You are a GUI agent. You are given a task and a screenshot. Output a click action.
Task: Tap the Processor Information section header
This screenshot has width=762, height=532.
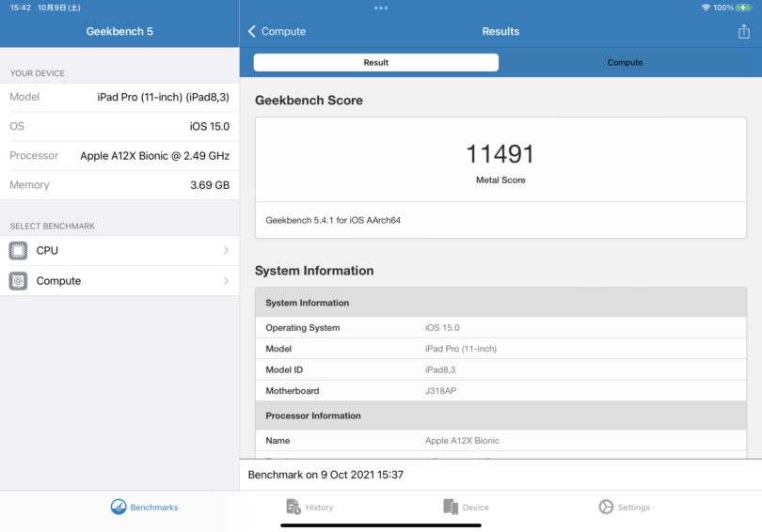pyautogui.click(x=500, y=415)
